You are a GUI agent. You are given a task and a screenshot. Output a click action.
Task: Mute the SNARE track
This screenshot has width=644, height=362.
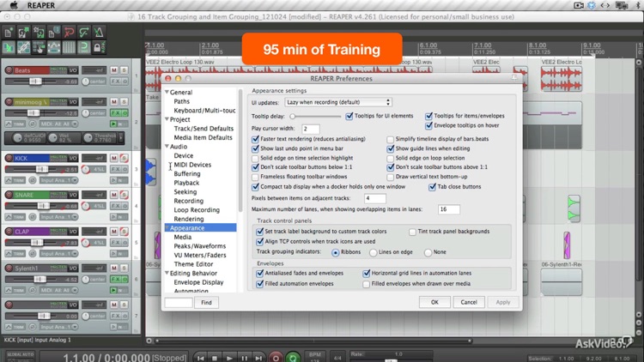pos(113,195)
